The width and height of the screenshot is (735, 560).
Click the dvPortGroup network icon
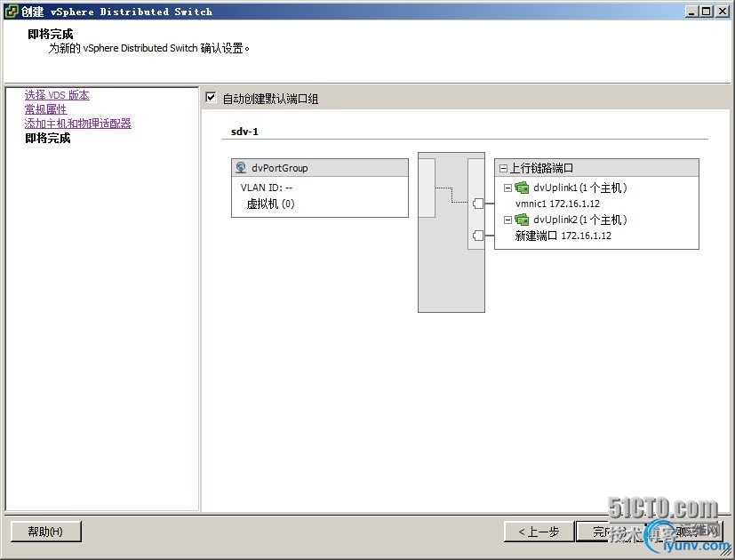(x=241, y=167)
